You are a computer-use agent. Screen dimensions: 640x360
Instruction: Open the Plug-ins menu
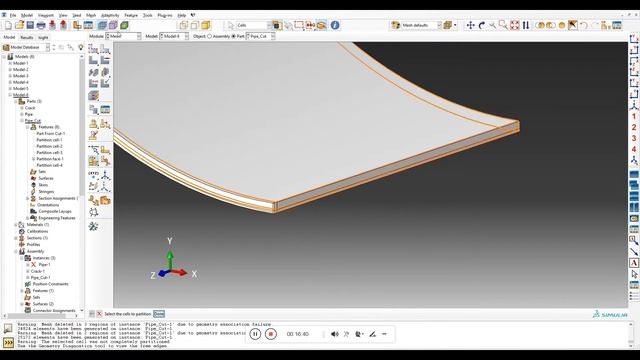point(165,15)
